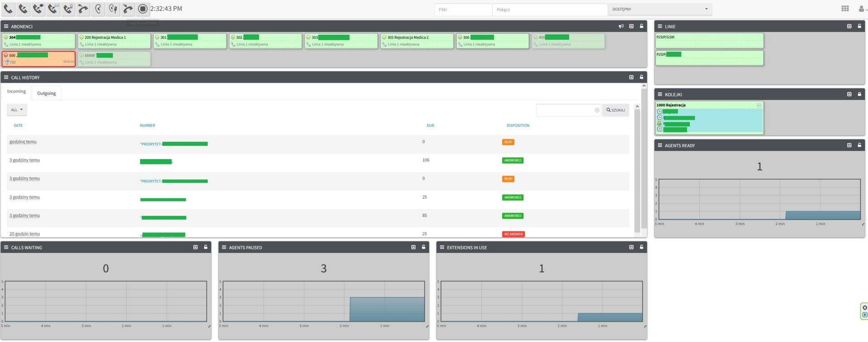The height and width of the screenshot is (342, 868).
Task: Switch to the Outgoing call history tab
Action: (x=47, y=93)
